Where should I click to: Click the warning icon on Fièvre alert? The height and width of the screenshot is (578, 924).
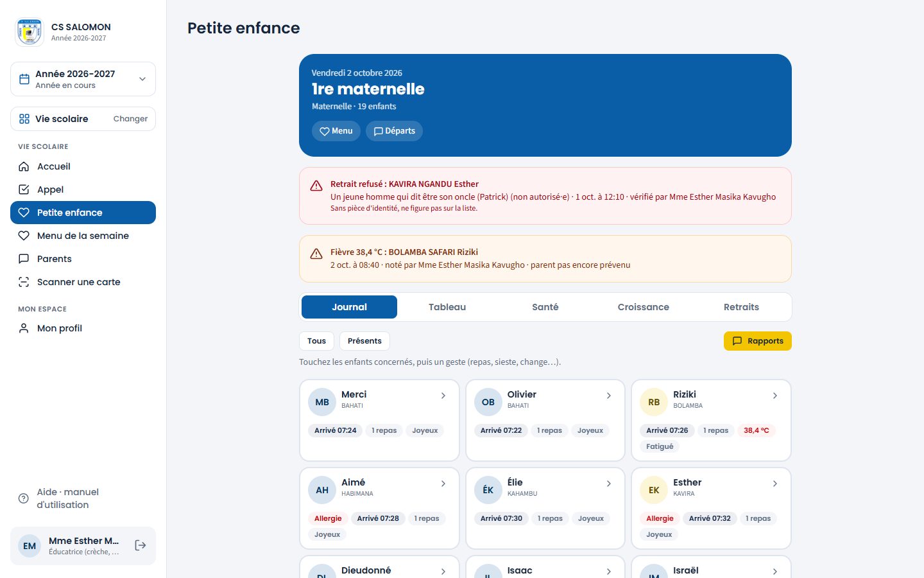click(316, 254)
